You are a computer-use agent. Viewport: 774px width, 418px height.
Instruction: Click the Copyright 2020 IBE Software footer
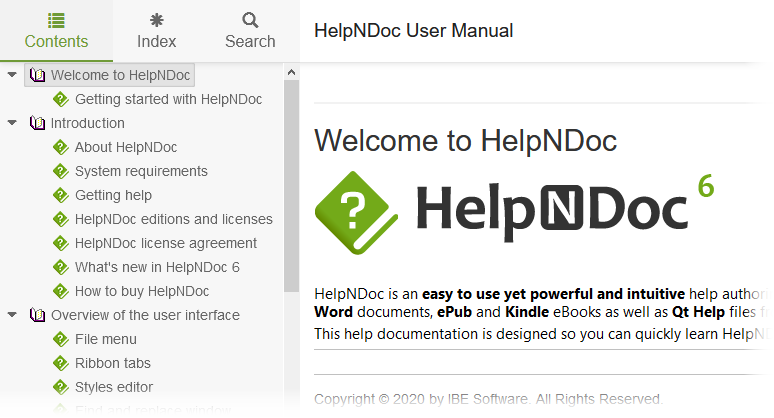[488, 399]
